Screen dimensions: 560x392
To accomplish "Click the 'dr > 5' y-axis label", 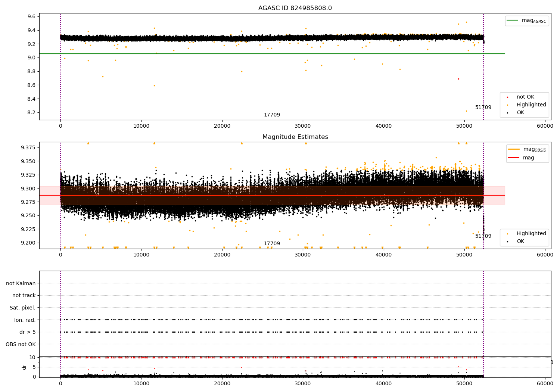I will pyautogui.click(x=28, y=332).
